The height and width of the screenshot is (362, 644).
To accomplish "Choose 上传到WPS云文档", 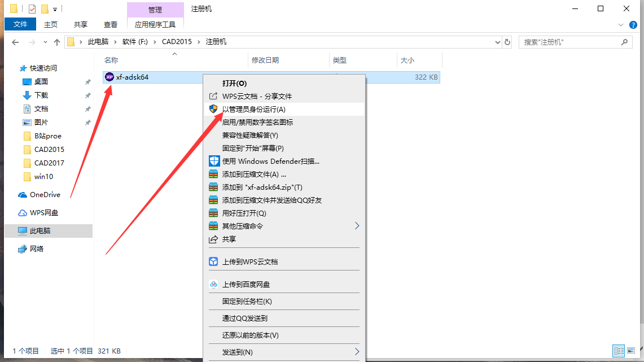I will point(284,261).
